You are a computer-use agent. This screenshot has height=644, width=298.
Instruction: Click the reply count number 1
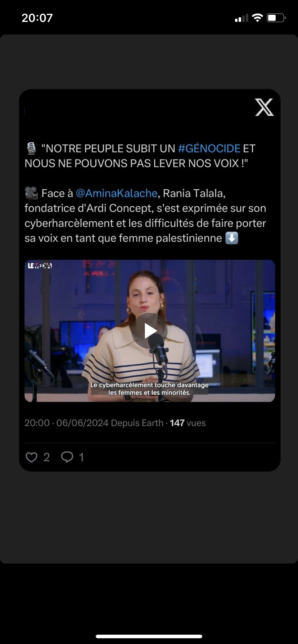[81, 457]
